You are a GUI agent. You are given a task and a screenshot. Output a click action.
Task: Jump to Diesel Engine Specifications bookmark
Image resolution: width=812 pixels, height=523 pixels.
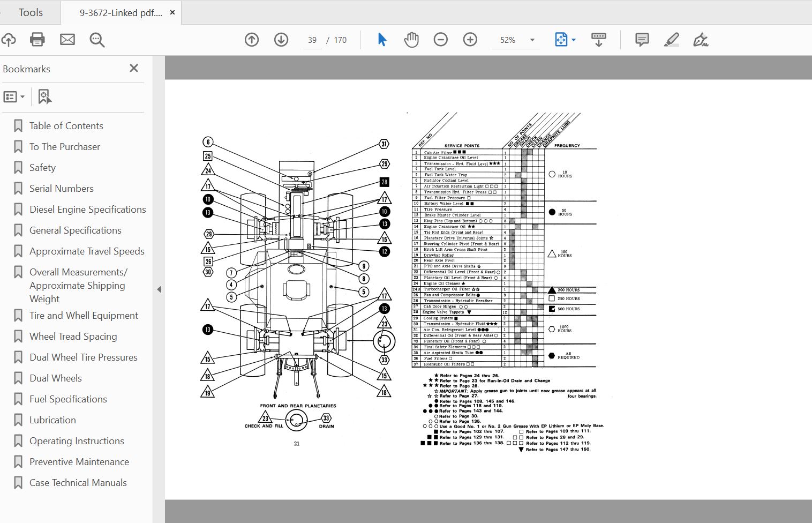click(x=87, y=210)
